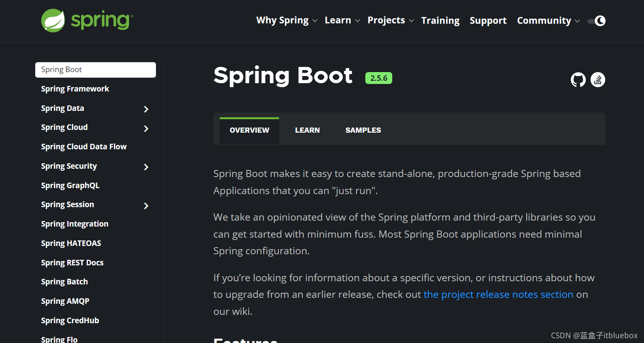The image size is (644, 343).
Task: Select Spring Framework in sidebar
Action: pyautogui.click(x=75, y=89)
